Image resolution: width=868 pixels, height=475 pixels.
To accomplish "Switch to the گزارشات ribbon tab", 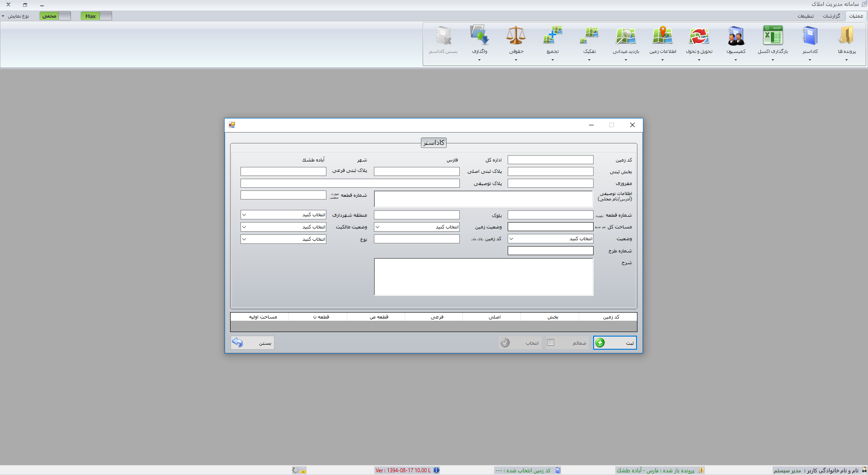I will (831, 16).
